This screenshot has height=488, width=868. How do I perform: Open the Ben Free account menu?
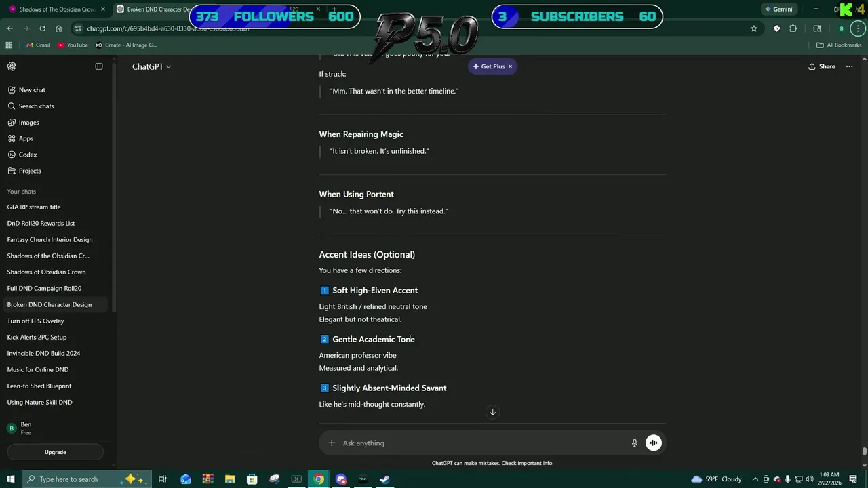(x=56, y=428)
